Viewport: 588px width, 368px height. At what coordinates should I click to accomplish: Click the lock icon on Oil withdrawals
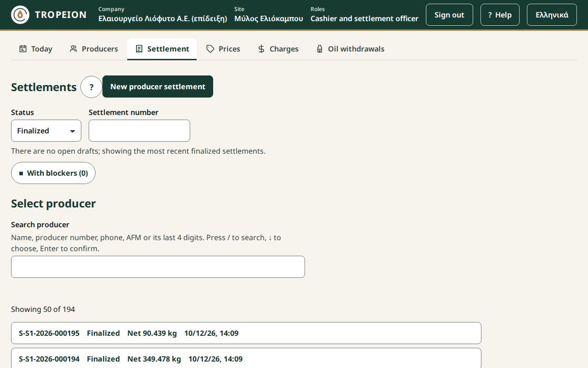tap(320, 49)
